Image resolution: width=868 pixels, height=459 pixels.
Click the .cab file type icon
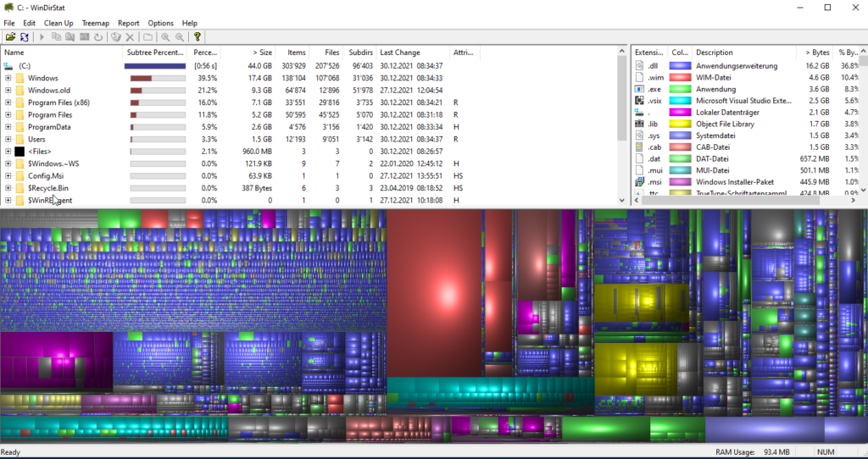click(x=639, y=147)
